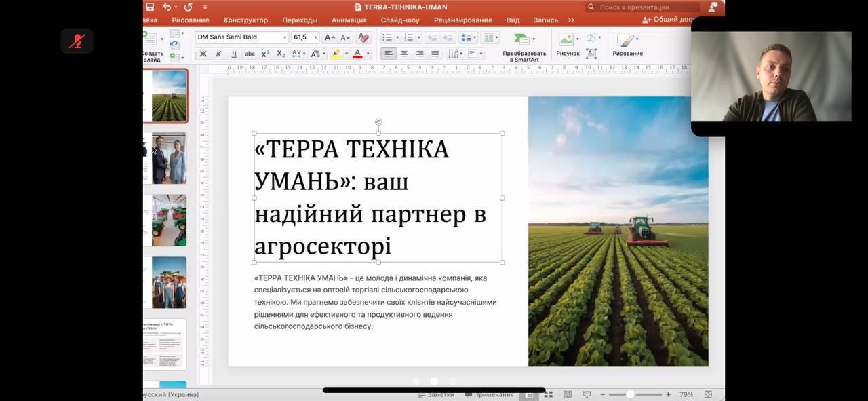Click Создать слайд button
Viewport: 868px width, 401px height.
click(x=152, y=47)
